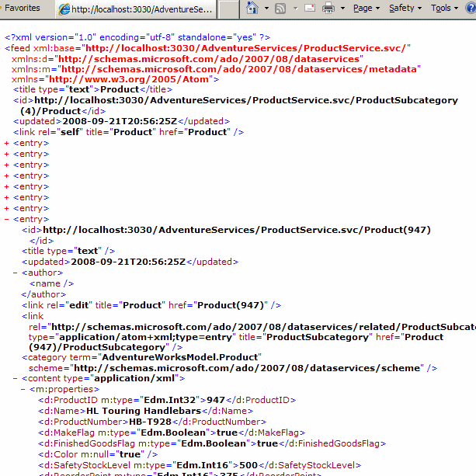Collapse the expanded entry for Product(947)
This screenshot has width=476, height=476.
(7, 220)
